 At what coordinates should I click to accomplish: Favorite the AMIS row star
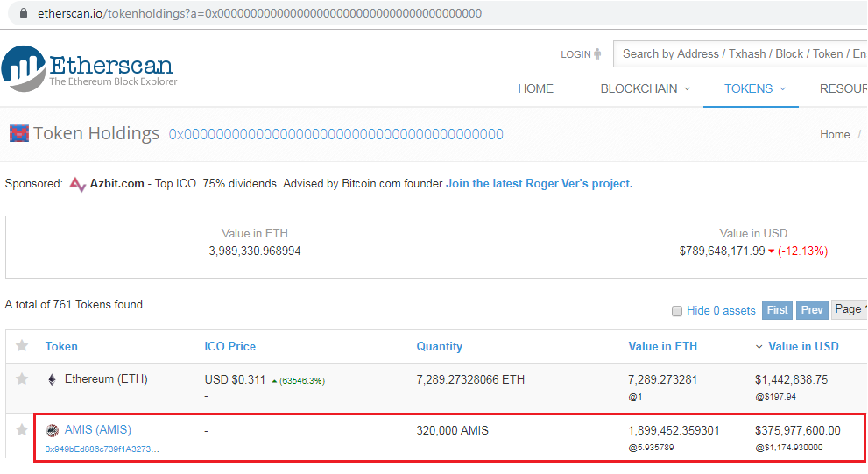tap(22, 430)
